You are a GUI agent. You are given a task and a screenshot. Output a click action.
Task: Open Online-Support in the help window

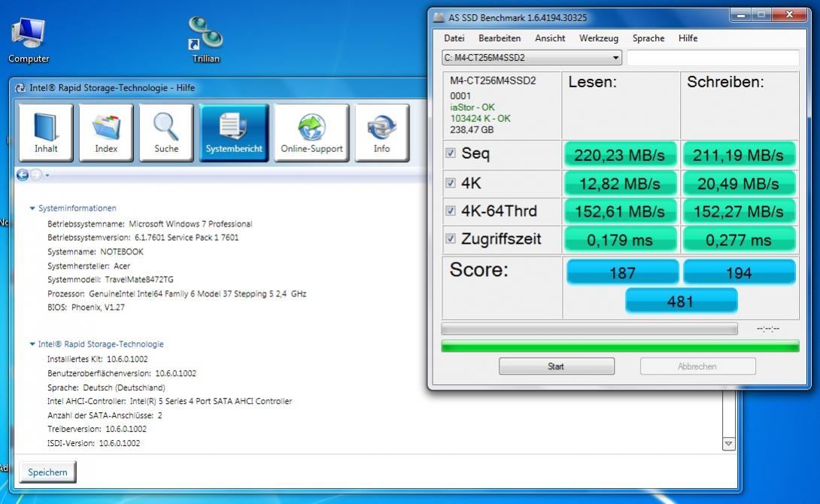(x=311, y=132)
